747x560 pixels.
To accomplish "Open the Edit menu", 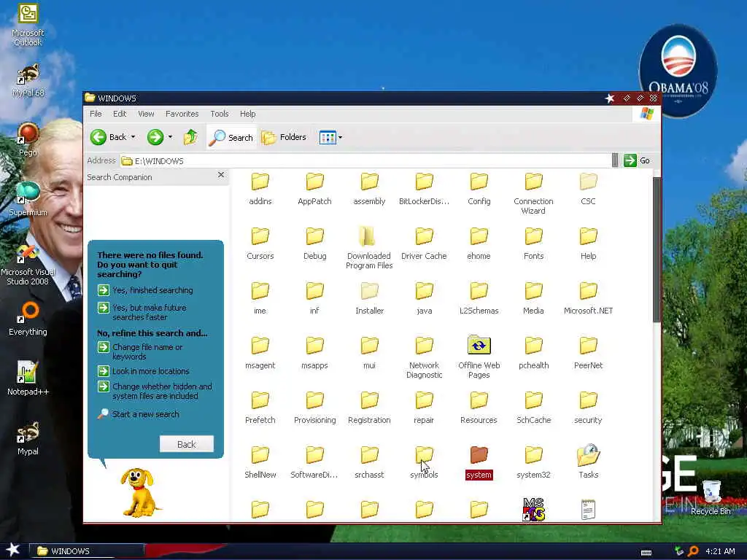I will tap(120, 114).
